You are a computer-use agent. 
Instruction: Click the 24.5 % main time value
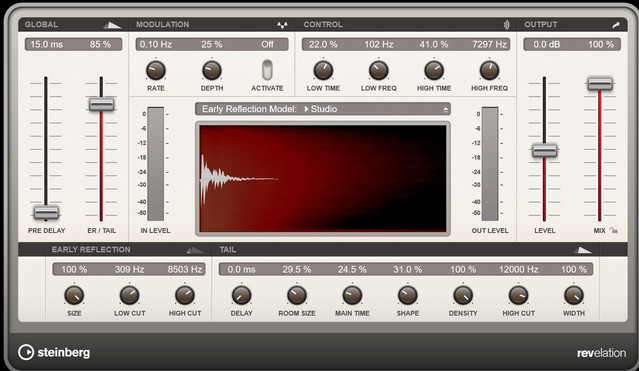pyautogui.click(x=352, y=269)
